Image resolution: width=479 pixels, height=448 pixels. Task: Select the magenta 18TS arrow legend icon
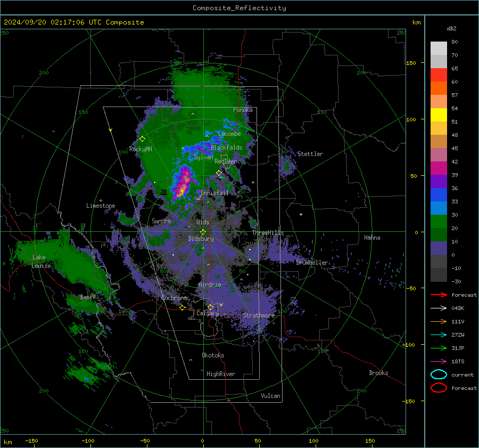[439, 362]
